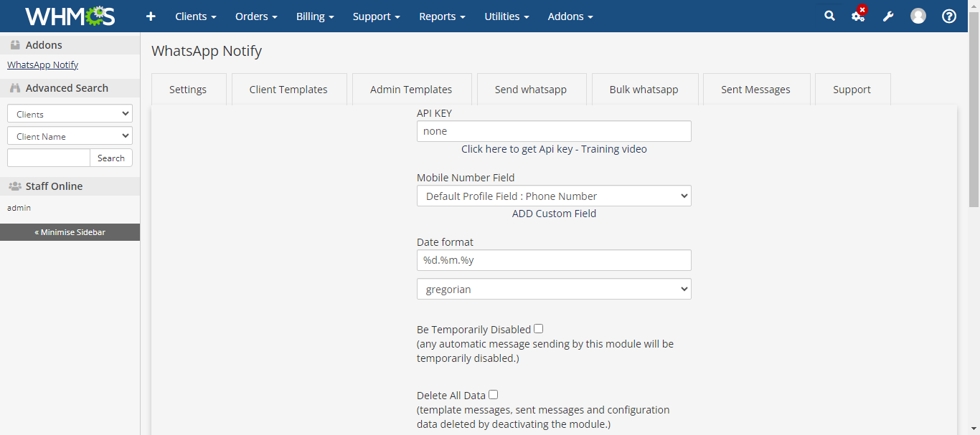Screen dimensions: 980x435
Task: Click the WHMCS logo
Action: (x=70, y=16)
